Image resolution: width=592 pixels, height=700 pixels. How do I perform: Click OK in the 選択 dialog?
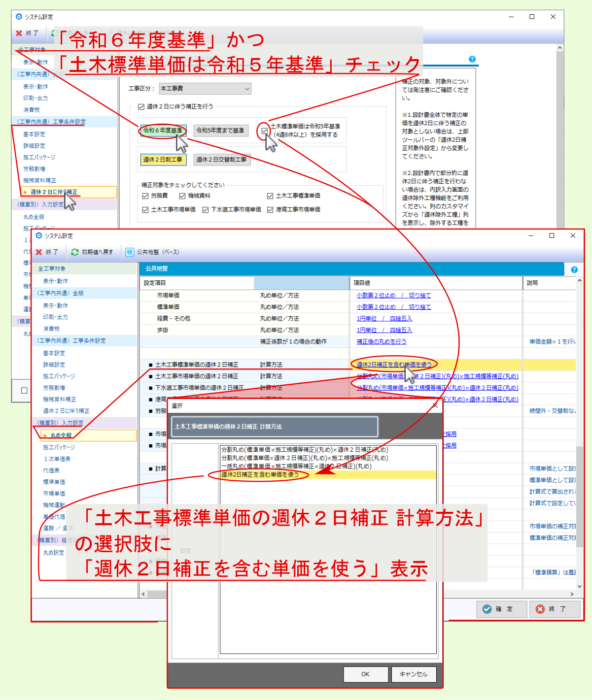(365, 674)
